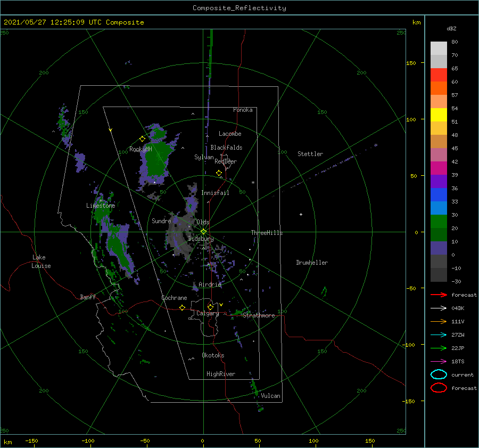The width and height of the screenshot is (479, 448).
Task: Click the dBZ legend heading
Action: pos(451,29)
